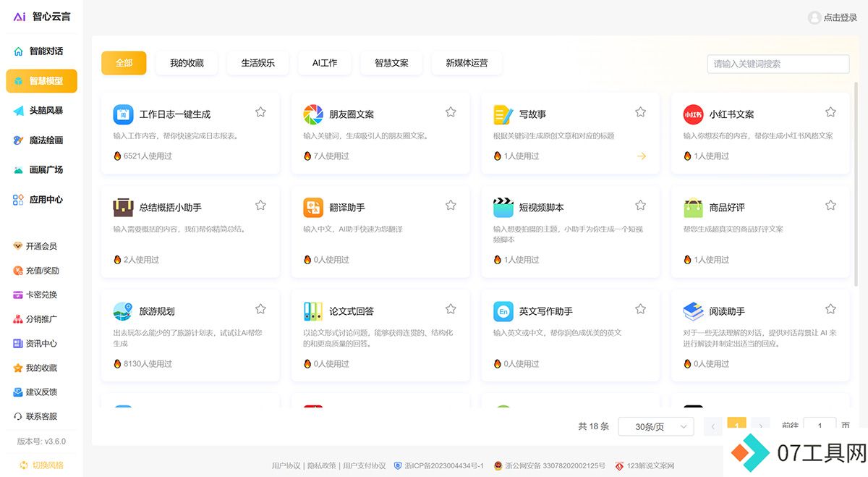The width and height of the screenshot is (868, 477).
Task: Open 头脑风暴 in the sidebar
Action: pos(41,111)
